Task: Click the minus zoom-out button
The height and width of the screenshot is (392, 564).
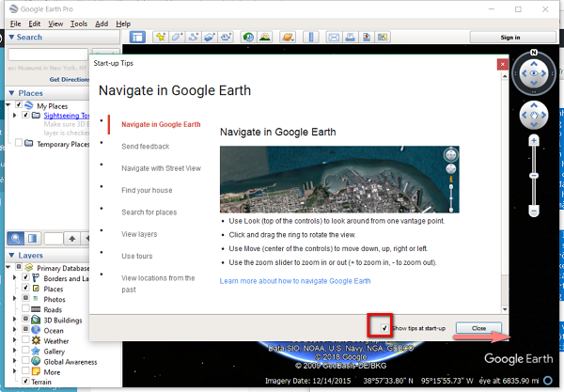Action: click(534, 212)
